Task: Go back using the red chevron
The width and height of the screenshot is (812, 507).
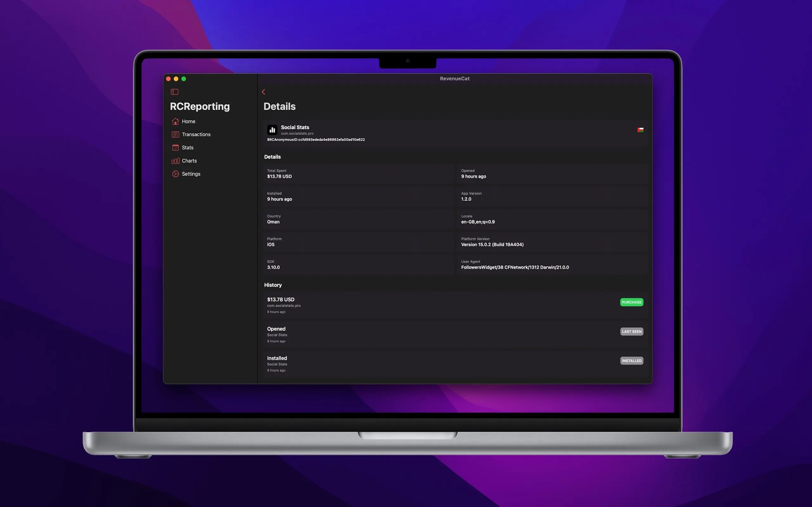Action: pyautogui.click(x=263, y=92)
